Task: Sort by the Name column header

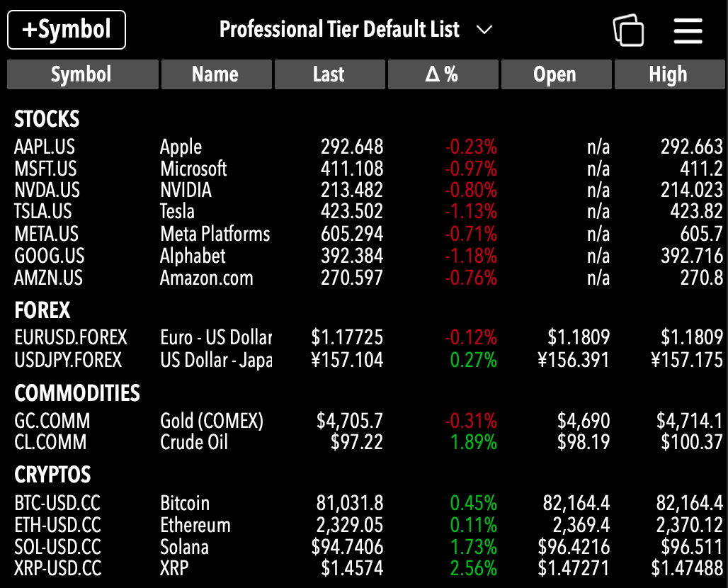Action: pyautogui.click(x=217, y=74)
